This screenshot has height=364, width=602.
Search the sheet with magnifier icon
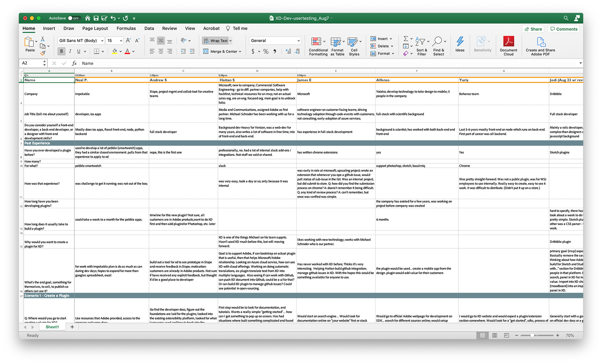(566, 18)
